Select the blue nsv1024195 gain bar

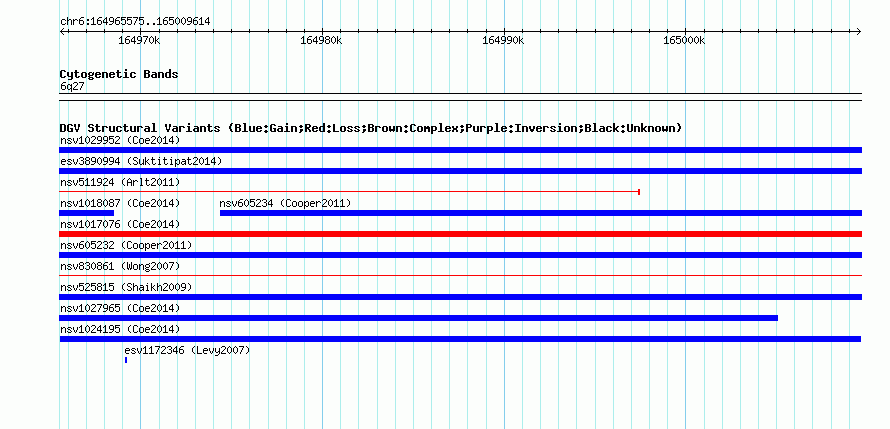click(x=460, y=339)
